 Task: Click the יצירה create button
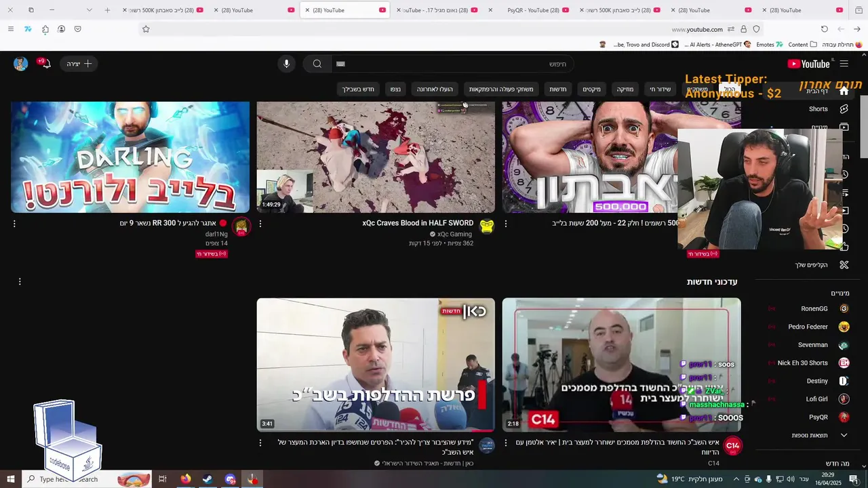[x=79, y=64]
